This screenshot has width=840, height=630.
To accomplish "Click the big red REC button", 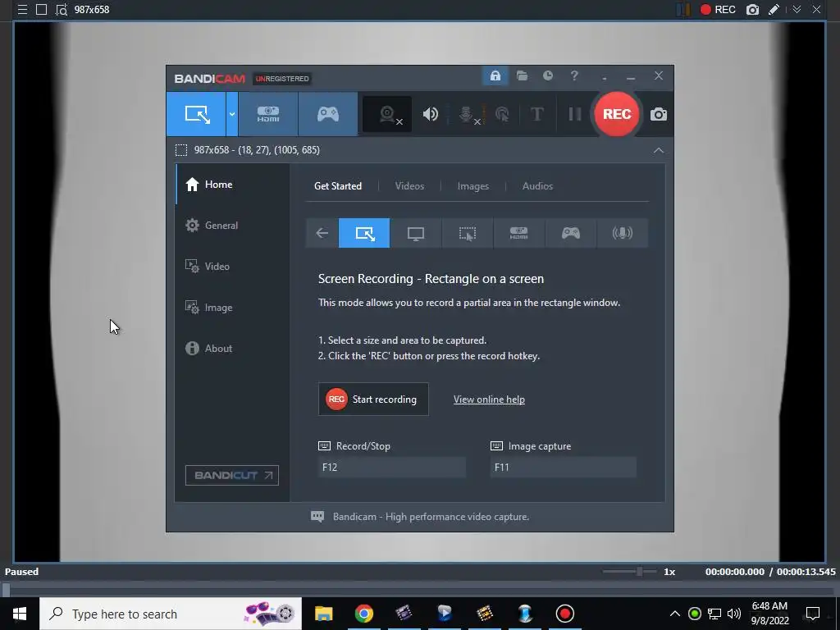I will [x=617, y=114].
